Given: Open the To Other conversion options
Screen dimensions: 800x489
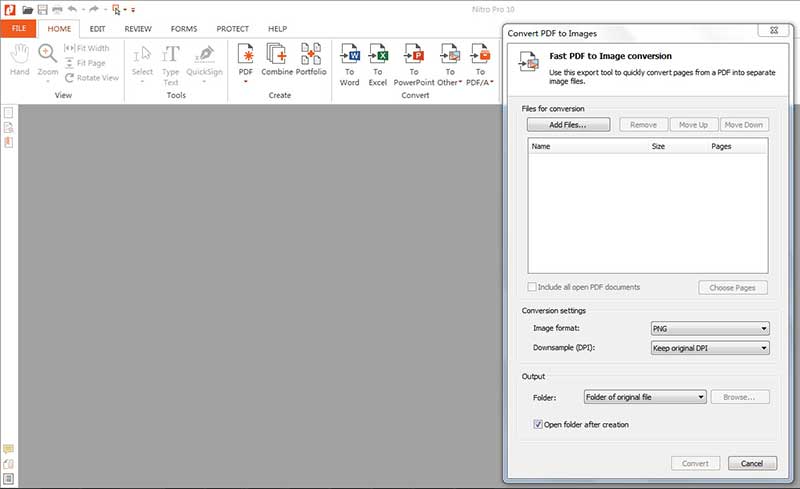Looking at the screenshot, I should [449, 65].
